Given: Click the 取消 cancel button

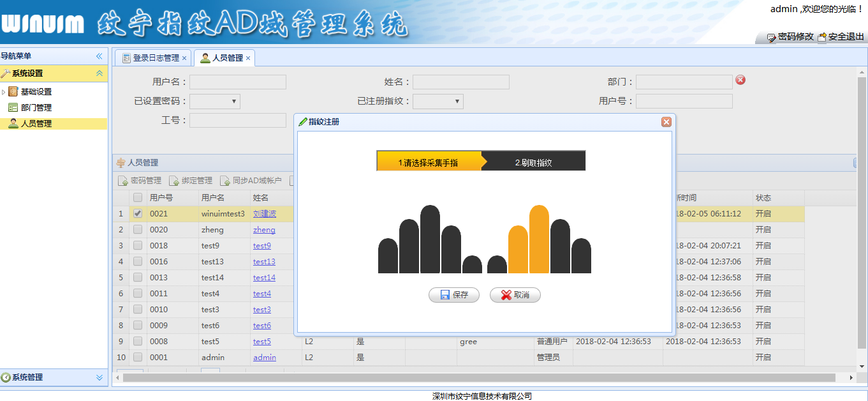Looking at the screenshot, I should (515, 295).
